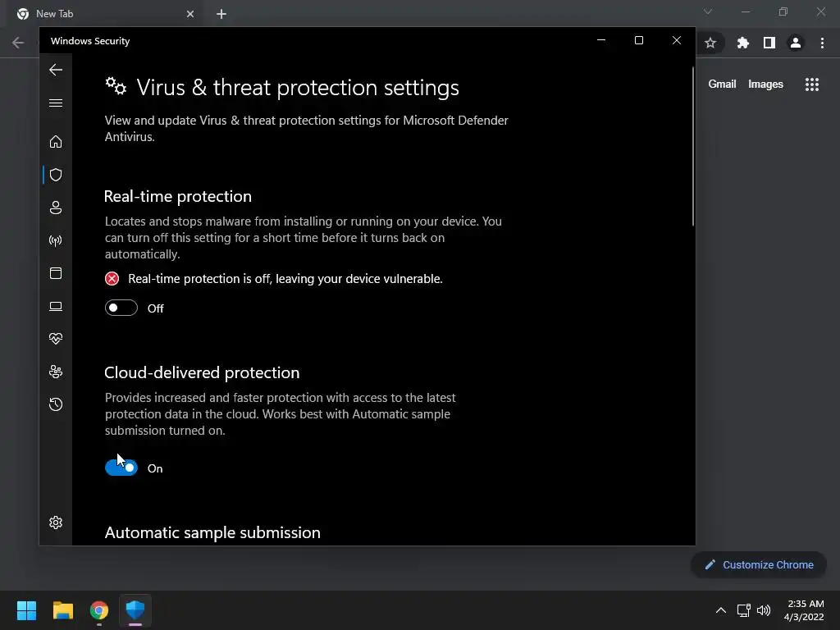840x630 pixels.
Task: Open the Windows Start menu
Action: (x=26, y=610)
